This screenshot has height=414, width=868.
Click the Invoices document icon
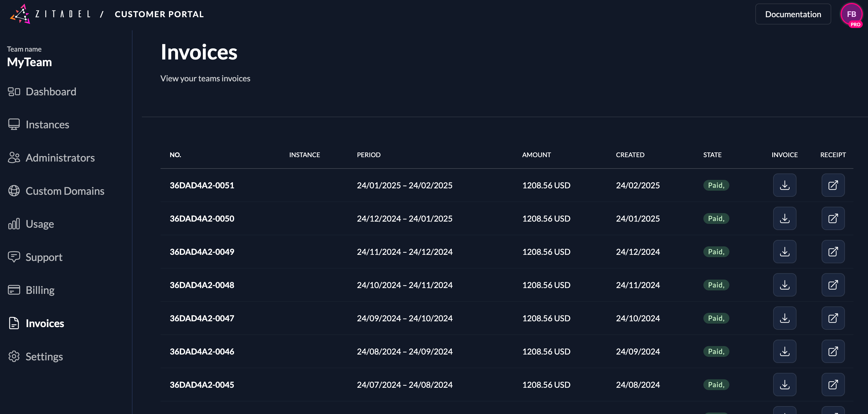pyautogui.click(x=14, y=323)
